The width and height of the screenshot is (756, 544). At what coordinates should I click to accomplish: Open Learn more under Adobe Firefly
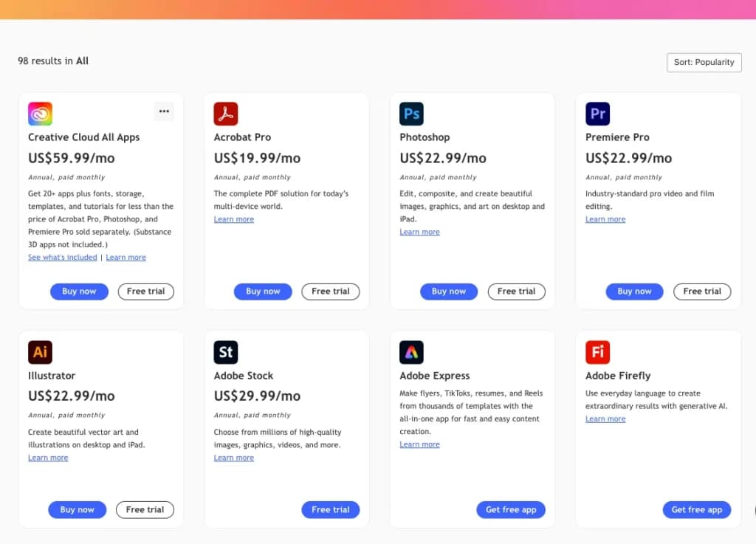[605, 419]
